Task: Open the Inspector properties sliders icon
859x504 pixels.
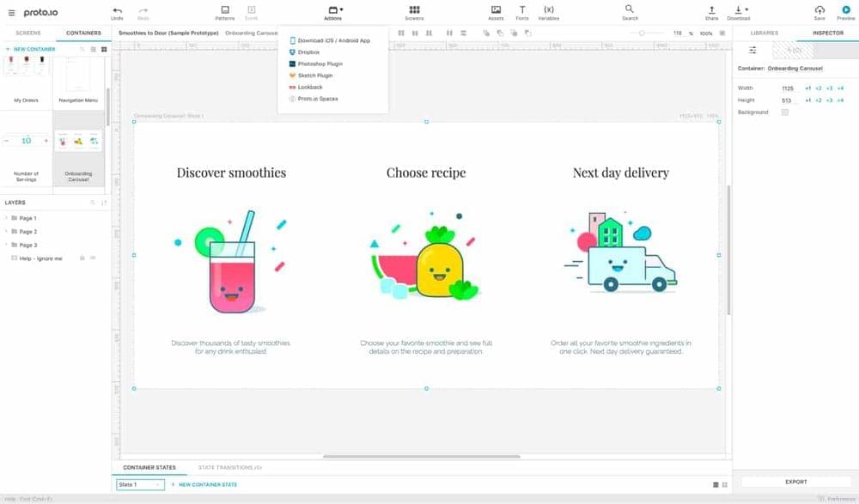Action: tap(752, 50)
